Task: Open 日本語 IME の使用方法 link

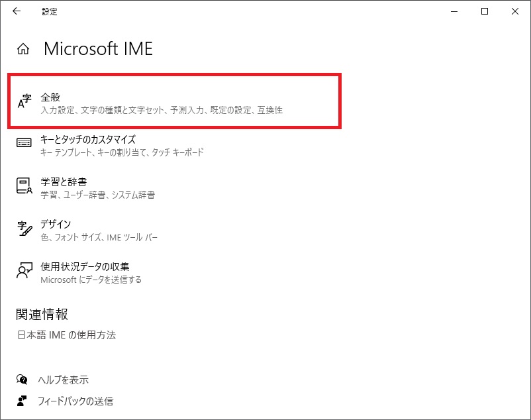Action: pyautogui.click(x=67, y=335)
